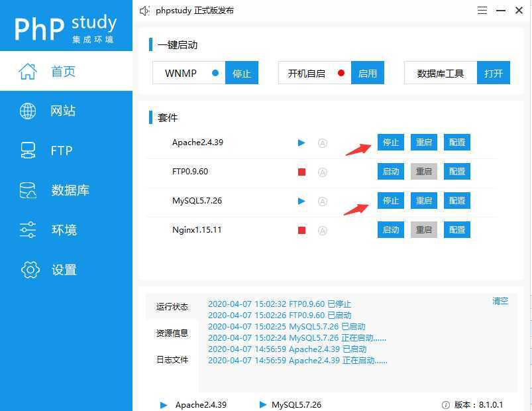Image resolution: width=532 pixels, height=411 pixels.
Task: Stop MySQL5.7.26 with its 停止 button
Action: pos(390,201)
